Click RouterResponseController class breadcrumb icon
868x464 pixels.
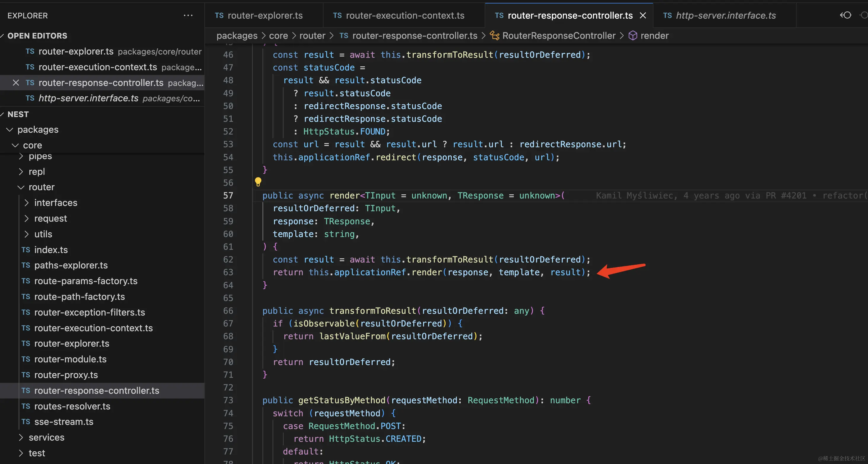(494, 35)
